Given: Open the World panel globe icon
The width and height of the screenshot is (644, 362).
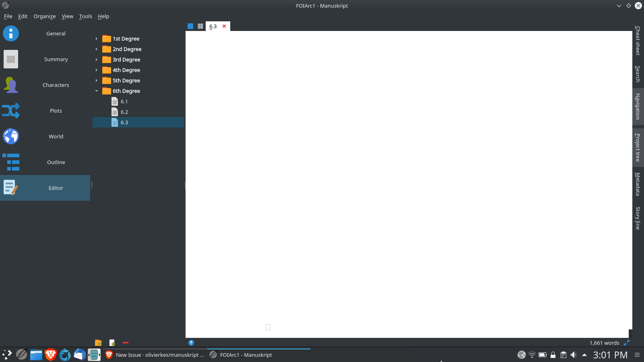Looking at the screenshot, I should [x=10, y=136].
